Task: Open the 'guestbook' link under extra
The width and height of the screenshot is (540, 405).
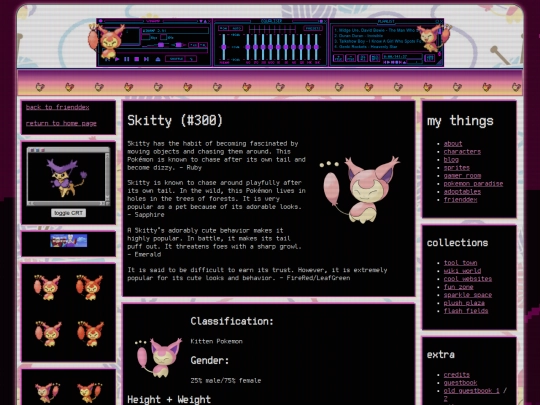Action: 460,383
